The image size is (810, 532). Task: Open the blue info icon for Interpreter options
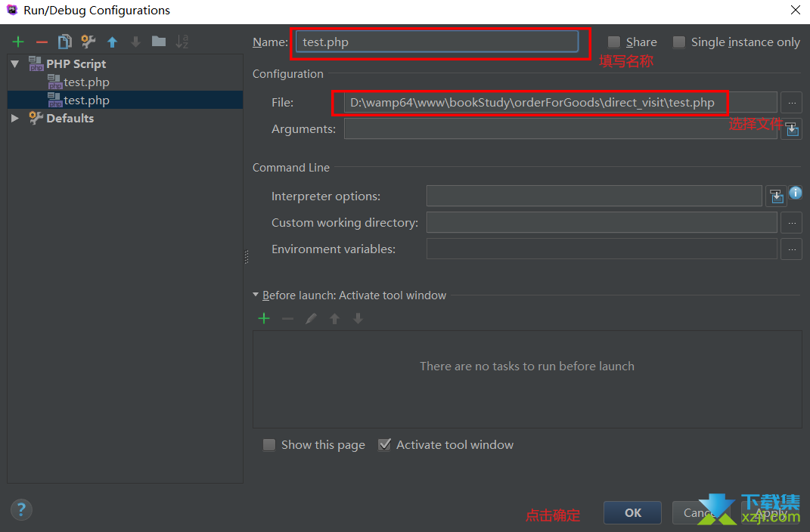(796, 193)
